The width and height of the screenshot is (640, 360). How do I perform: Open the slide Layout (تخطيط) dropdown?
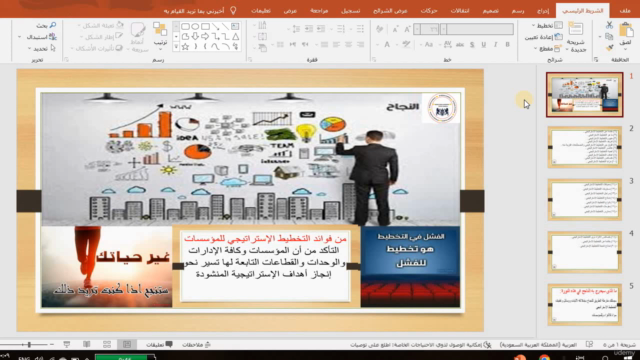pos(547,26)
